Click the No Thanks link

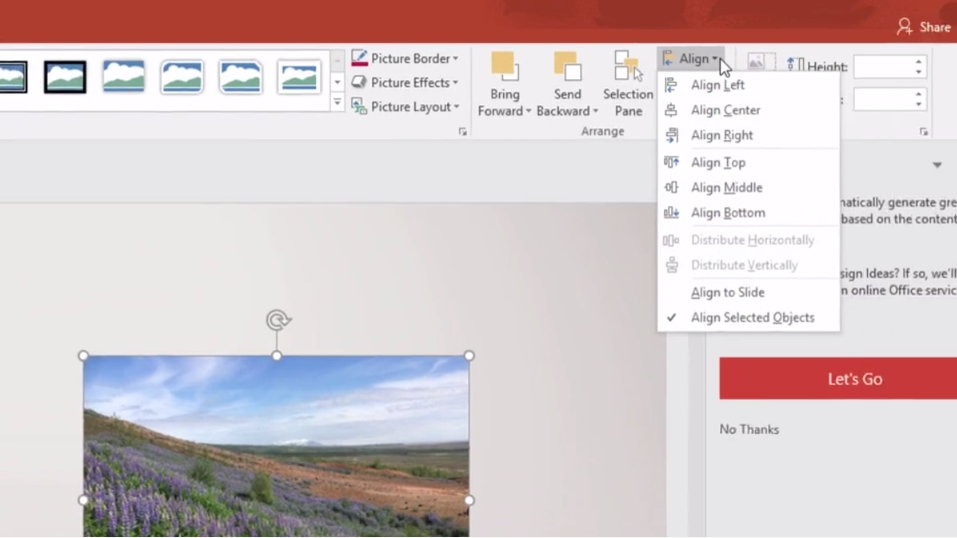click(749, 429)
